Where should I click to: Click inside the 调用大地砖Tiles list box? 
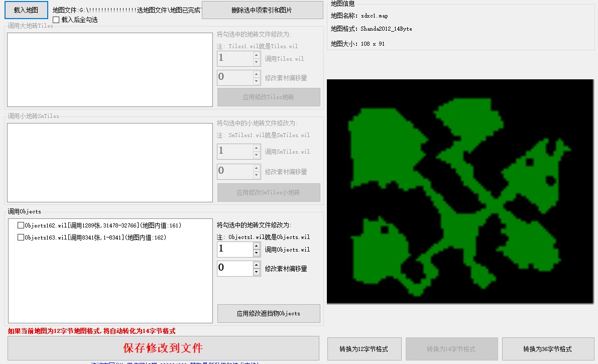pyautogui.click(x=110, y=70)
